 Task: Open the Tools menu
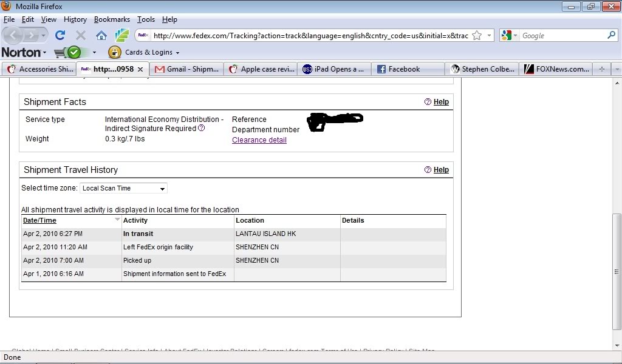[146, 19]
